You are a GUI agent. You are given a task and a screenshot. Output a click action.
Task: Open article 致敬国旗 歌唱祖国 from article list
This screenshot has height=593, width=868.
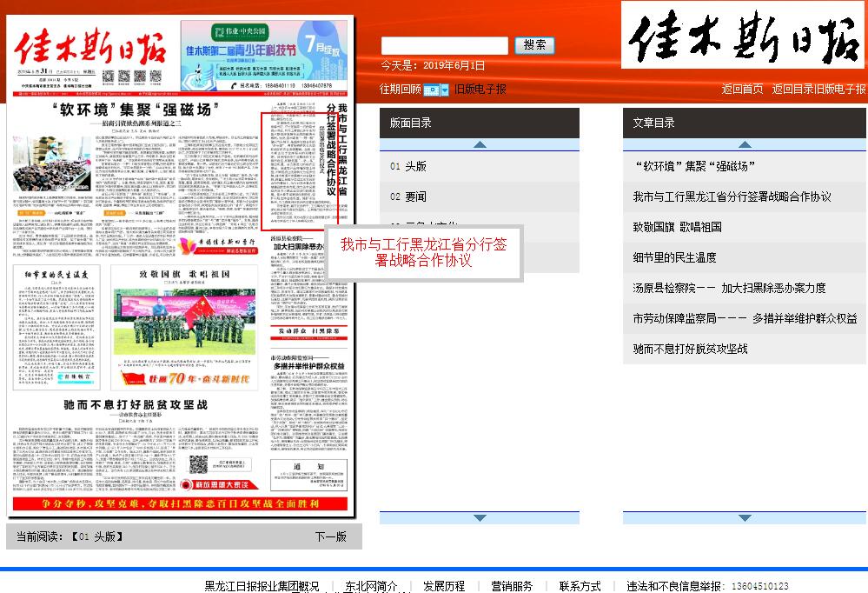point(677,227)
